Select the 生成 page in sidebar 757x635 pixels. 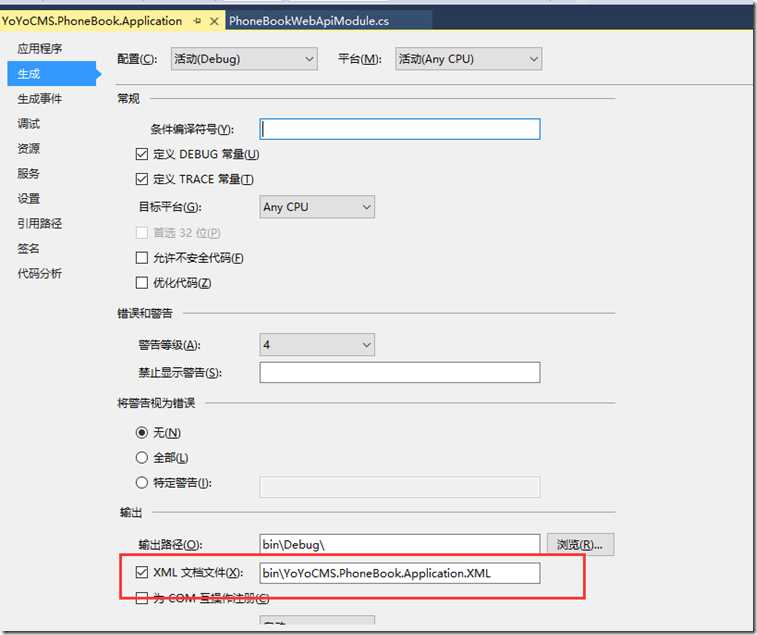point(52,73)
